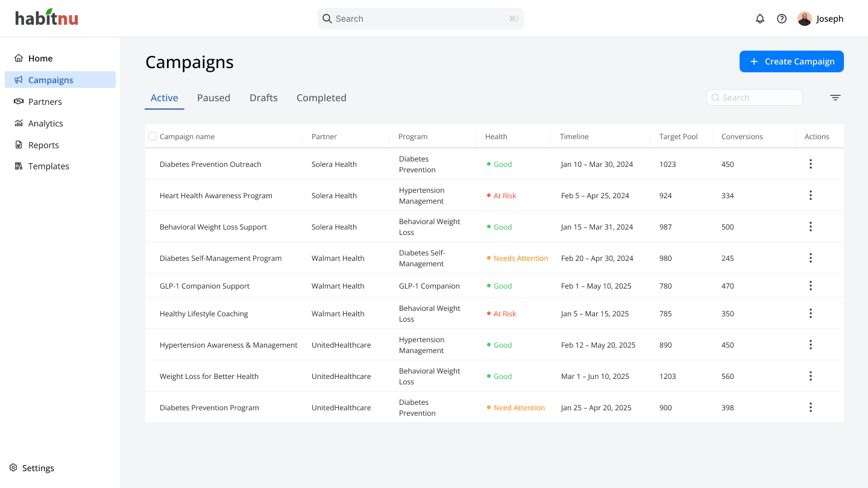Click Joseph's profile avatar
The width and height of the screenshot is (868, 488).
pyautogui.click(x=805, y=19)
